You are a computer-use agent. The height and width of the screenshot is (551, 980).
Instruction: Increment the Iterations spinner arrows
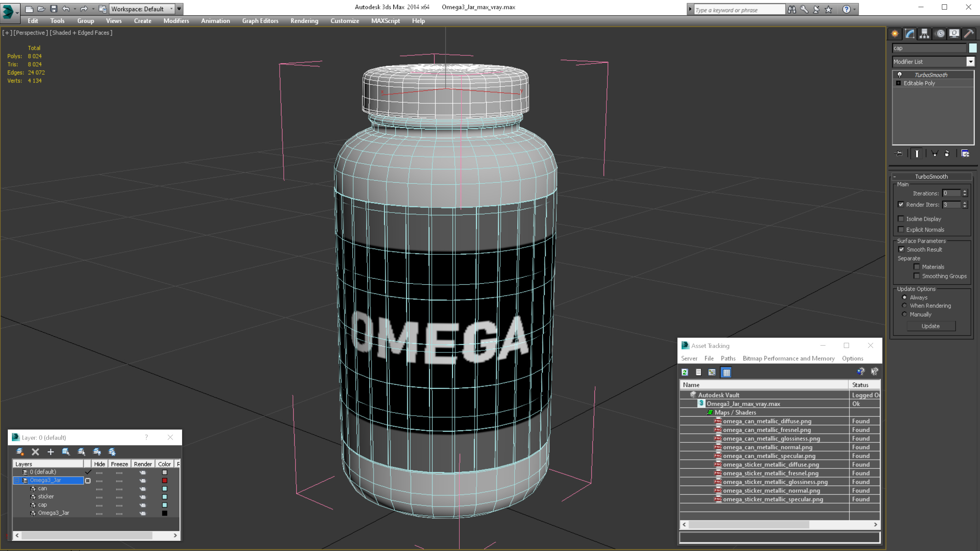coord(965,193)
